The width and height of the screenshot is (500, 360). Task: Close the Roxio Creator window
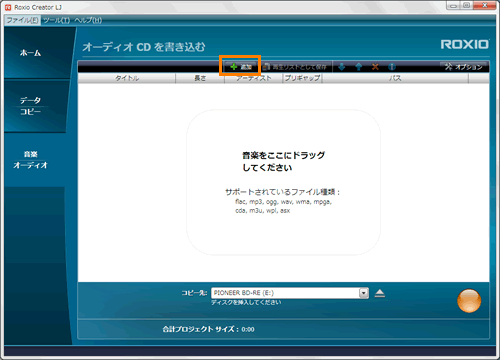click(x=484, y=5)
